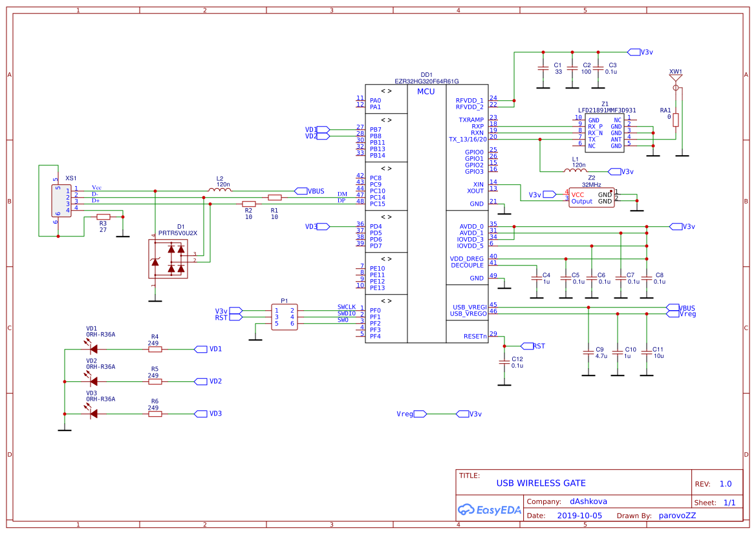Click resistor R4 next to LED VD1
Screen dimensions: 756x535
point(155,349)
